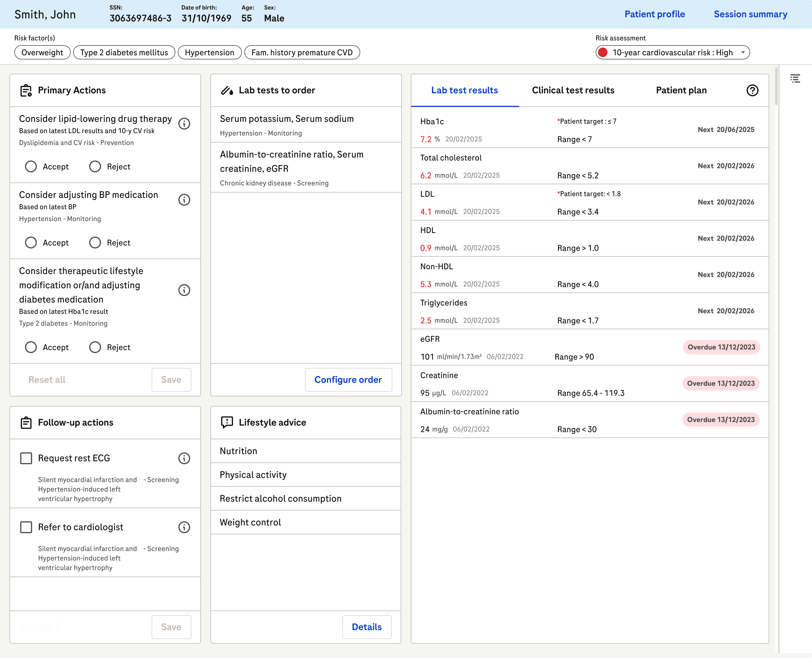Expand the Nutrition lifestyle advice row

[x=306, y=451]
